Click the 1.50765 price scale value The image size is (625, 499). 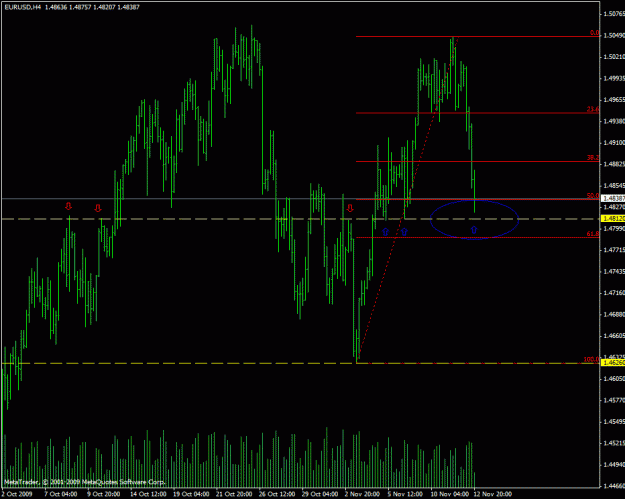coord(614,14)
